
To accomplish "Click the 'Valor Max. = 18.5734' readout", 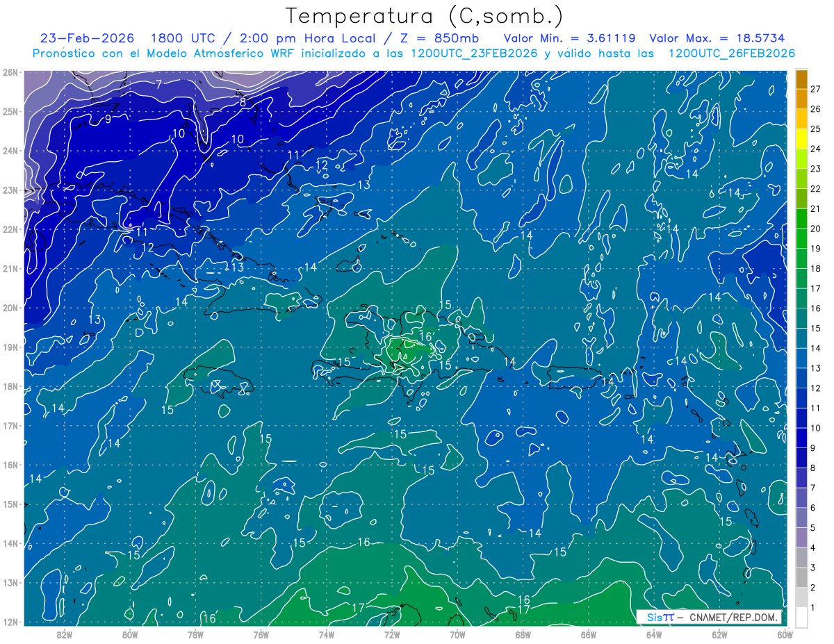I will tap(717, 38).
